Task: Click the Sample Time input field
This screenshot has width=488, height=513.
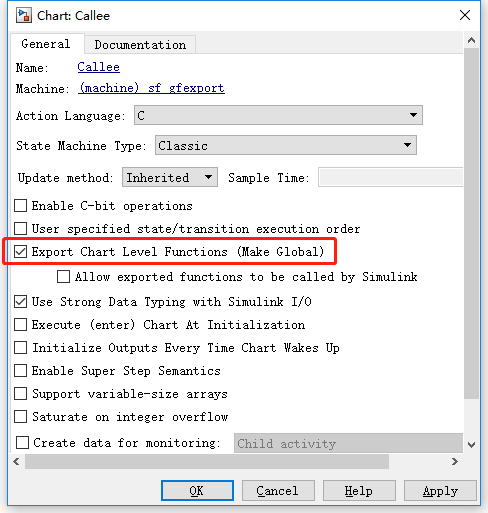Action: pos(390,177)
